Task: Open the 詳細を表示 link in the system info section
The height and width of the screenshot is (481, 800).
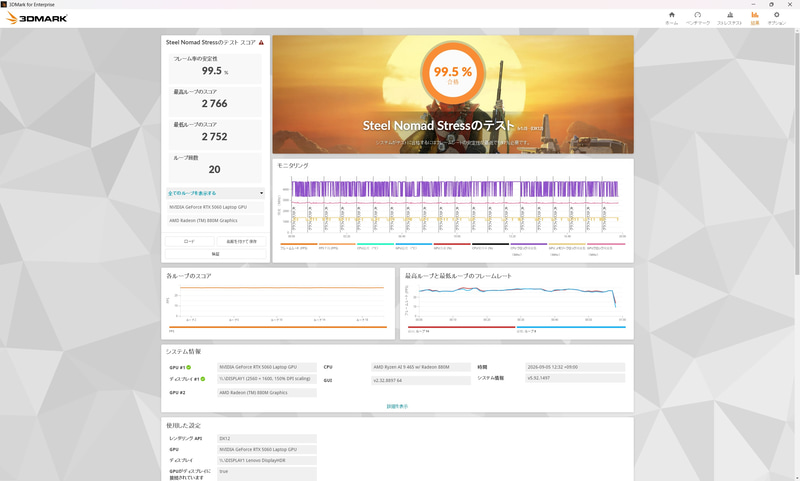Action: 397,407
